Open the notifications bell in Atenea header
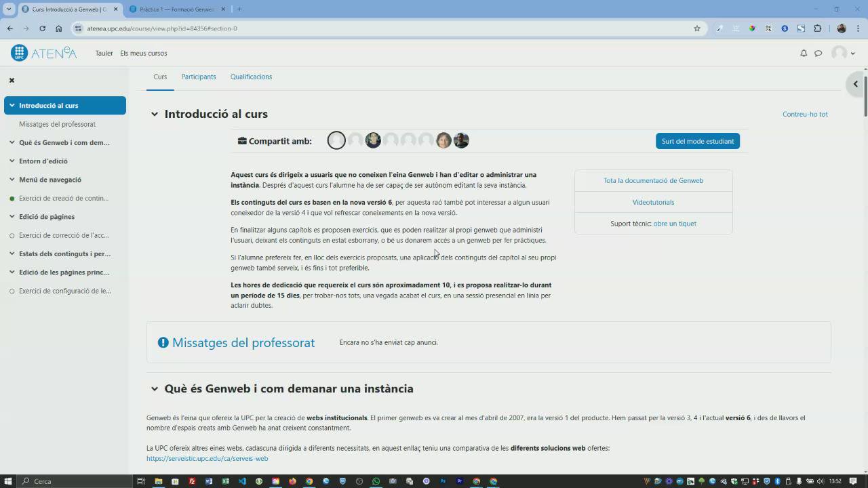This screenshot has width=868, height=488. (804, 53)
